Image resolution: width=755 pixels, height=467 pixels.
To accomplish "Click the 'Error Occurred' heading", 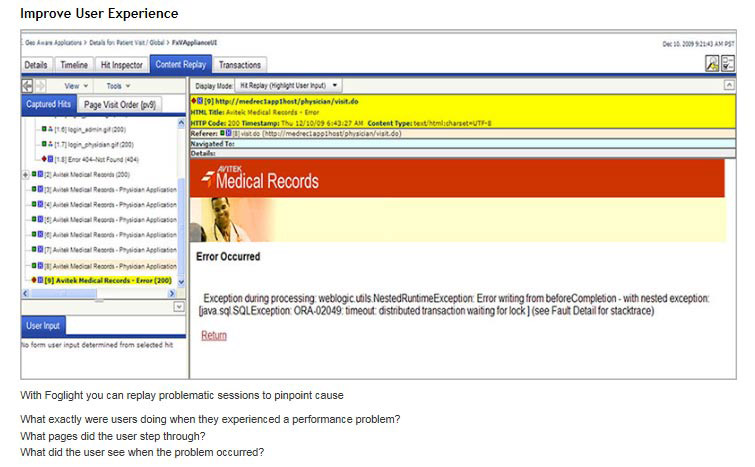I will 228,256.
